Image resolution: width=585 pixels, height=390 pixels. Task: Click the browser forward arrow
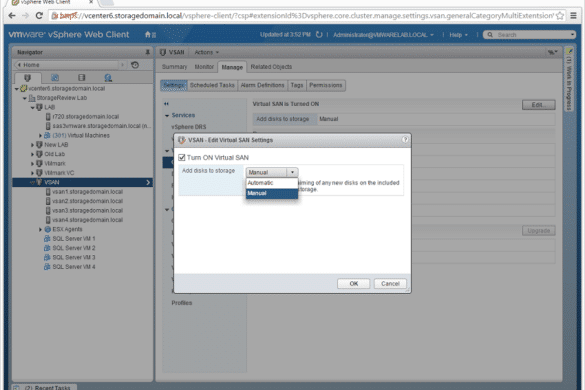click(x=25, y=15)
